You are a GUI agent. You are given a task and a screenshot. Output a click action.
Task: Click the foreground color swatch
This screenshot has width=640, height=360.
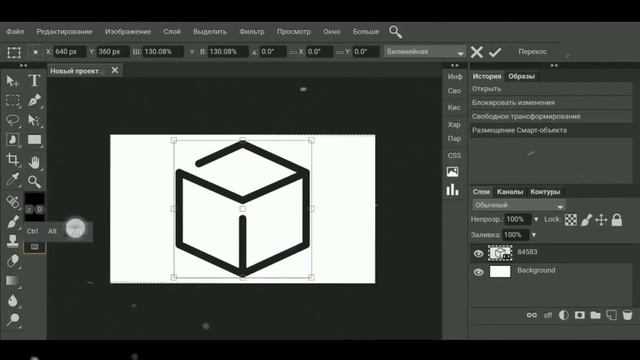click(34, 200)
